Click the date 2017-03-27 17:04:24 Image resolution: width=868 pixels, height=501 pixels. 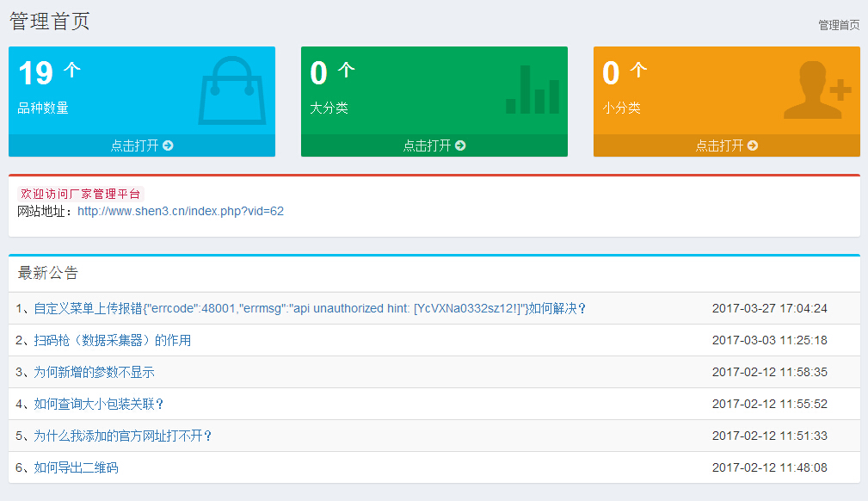pos(769,308)
